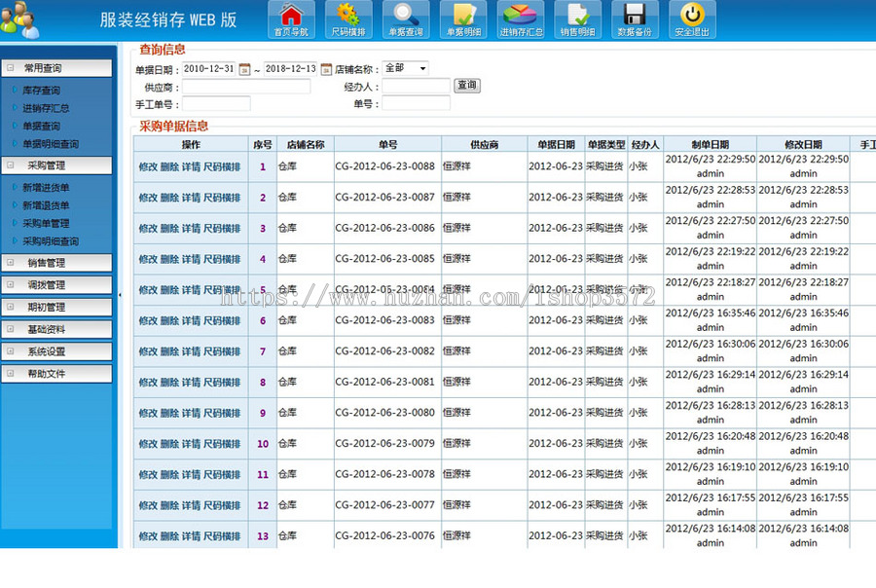Expand the 基础资料 sidebar section
Image resolution: width=876 pixels, height=588 pixels.
[57, 329]
